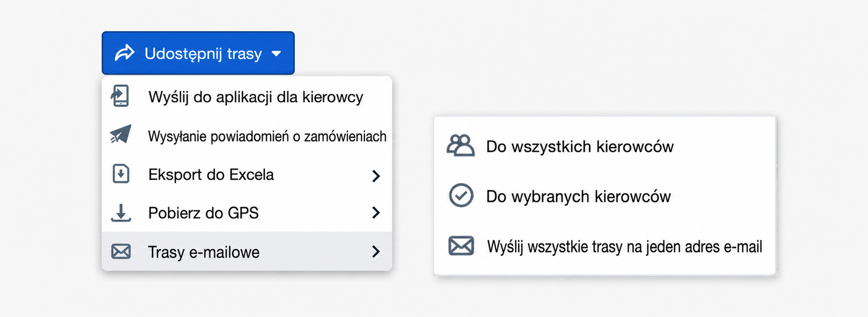Select the Trasy e-mailowe menu item
868x317 pixels.
247,251
